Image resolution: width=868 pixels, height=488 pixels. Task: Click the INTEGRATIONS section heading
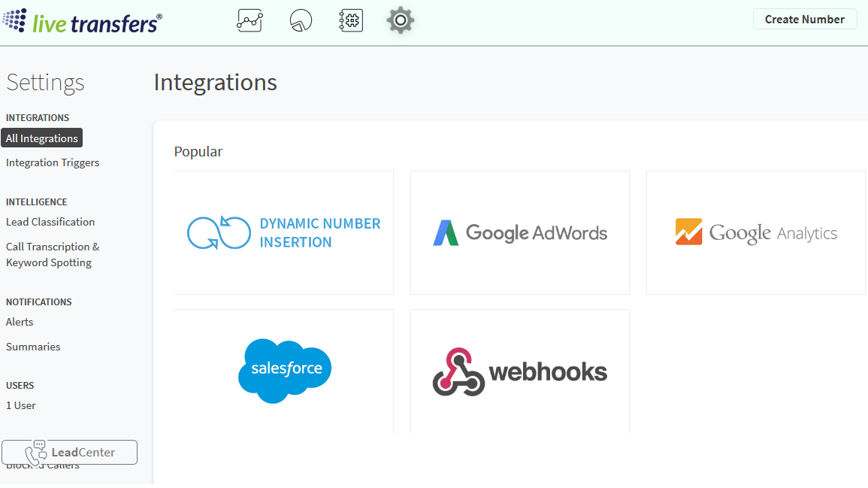38,118
